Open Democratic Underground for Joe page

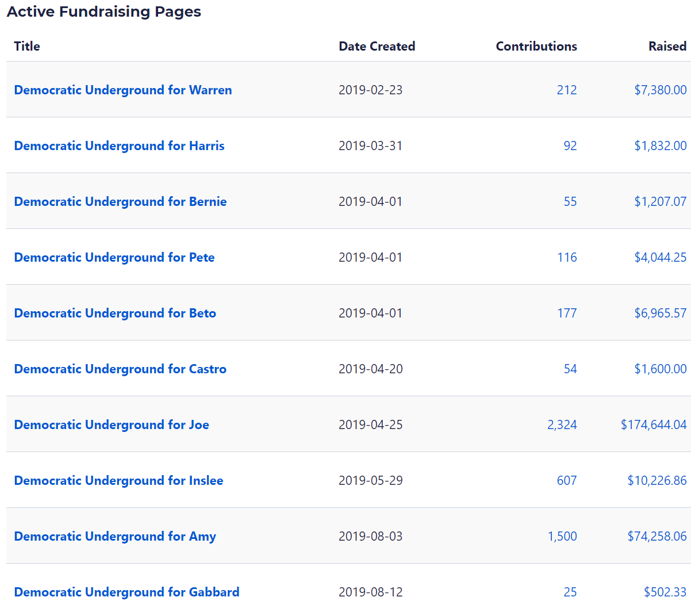(112, 424)
